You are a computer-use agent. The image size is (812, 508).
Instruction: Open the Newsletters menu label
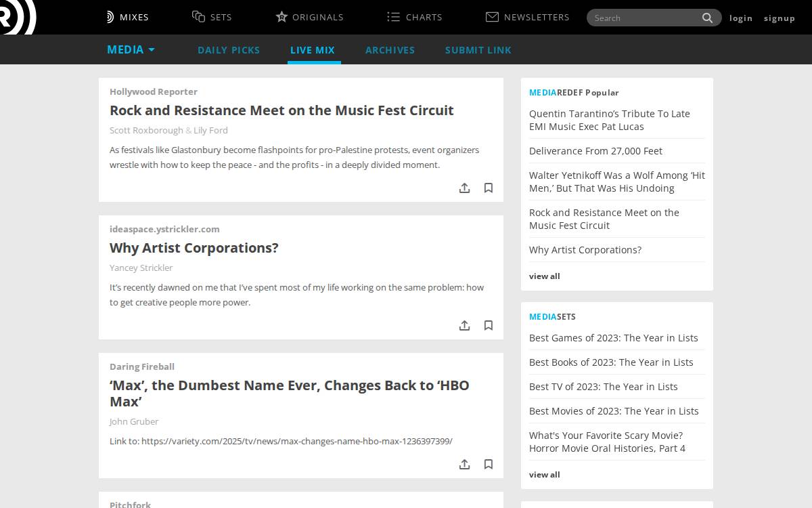(x=537, y=17)
